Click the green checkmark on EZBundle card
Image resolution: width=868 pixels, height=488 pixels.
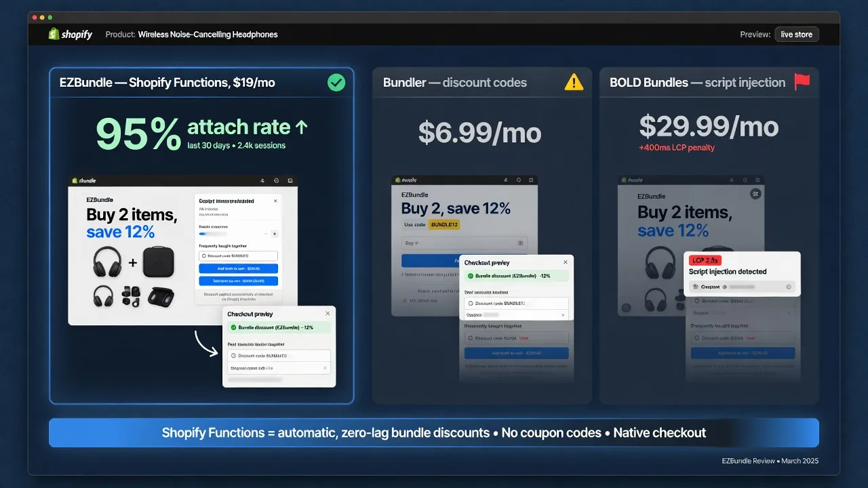click(x=336, y=83)
